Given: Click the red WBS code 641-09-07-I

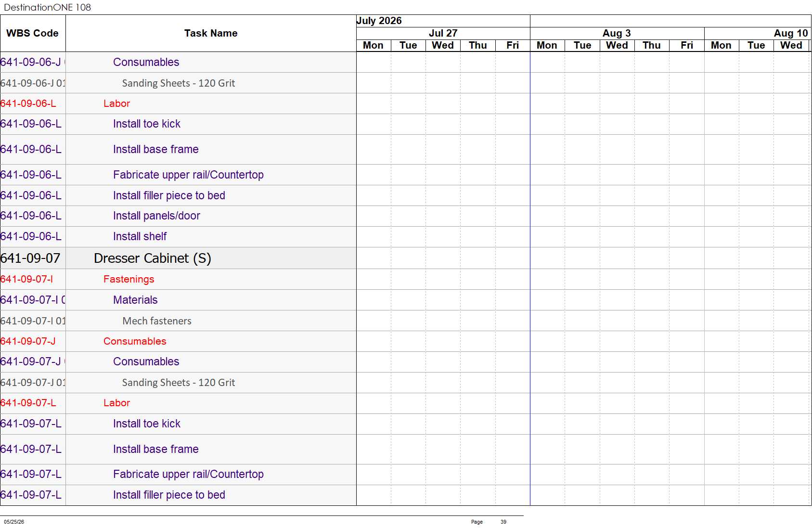Looking at the screenshot, I should [27, 279].
